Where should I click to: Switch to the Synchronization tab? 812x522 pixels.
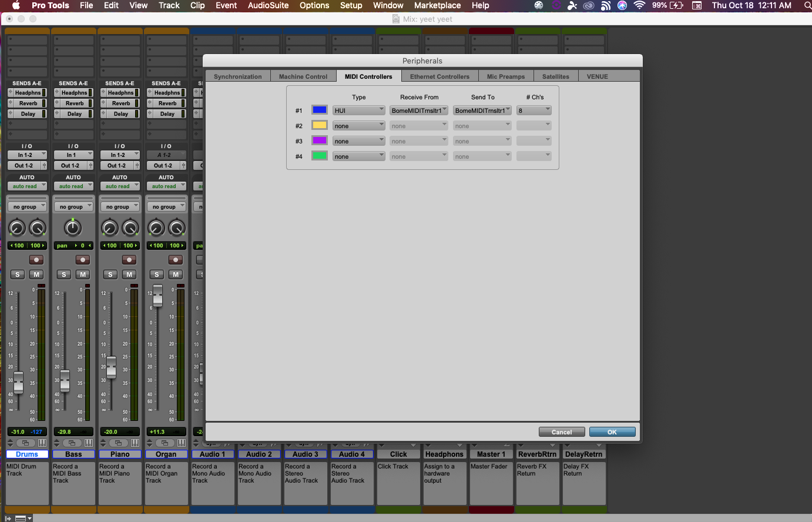238,76
